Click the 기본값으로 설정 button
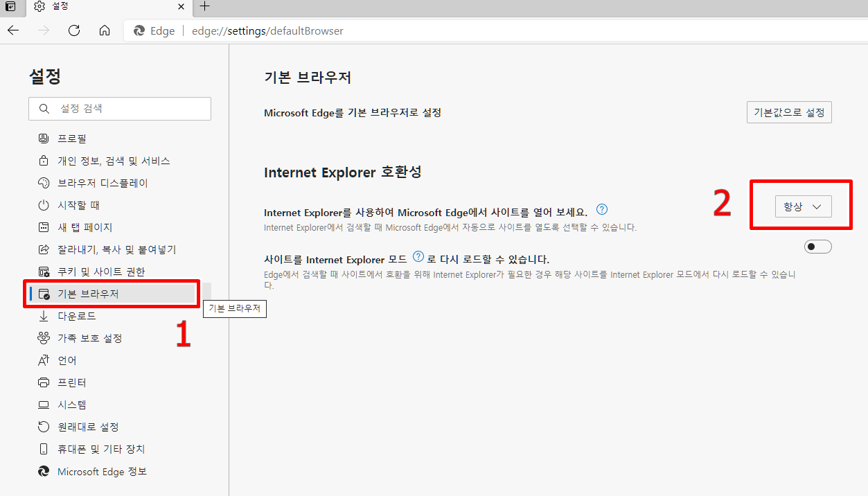The height and width of the screenshot is (496, 868). tap(789, 112)
